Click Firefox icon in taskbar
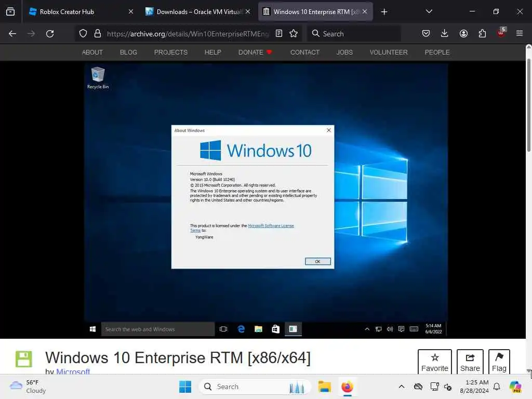532x399 pixels. (x=347, y=387)
